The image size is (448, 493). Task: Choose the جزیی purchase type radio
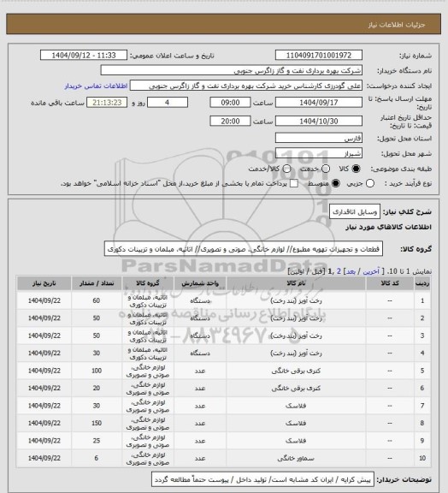pos(370,183)
